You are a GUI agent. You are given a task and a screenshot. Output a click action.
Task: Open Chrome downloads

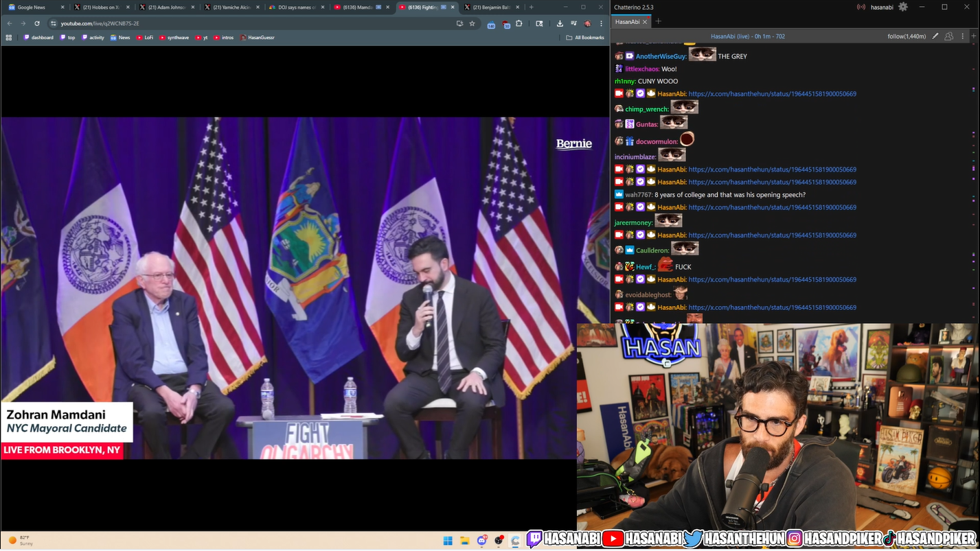[560, 23]
